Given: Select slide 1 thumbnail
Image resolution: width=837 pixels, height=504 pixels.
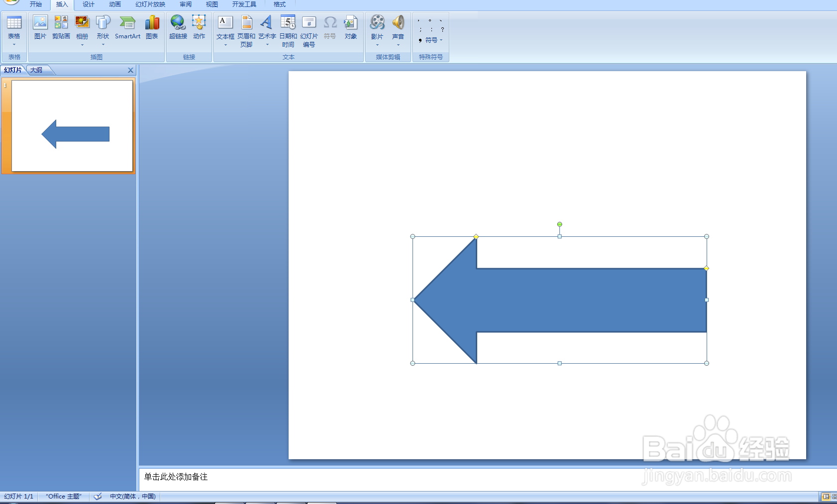Looking at the screenshot, I should [x=72, y=126].
